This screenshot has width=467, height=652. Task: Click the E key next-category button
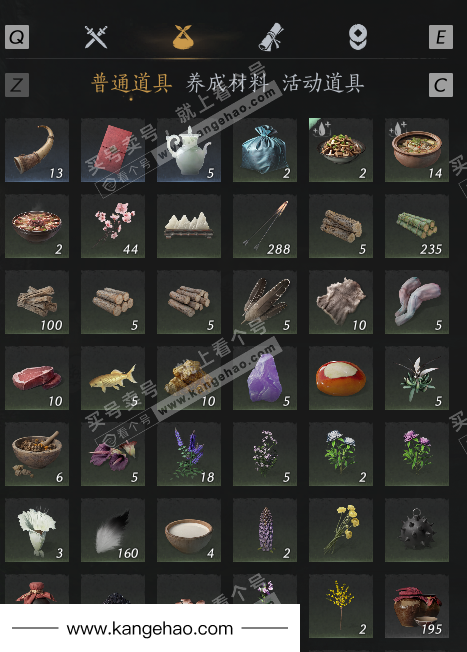[441, 37]
